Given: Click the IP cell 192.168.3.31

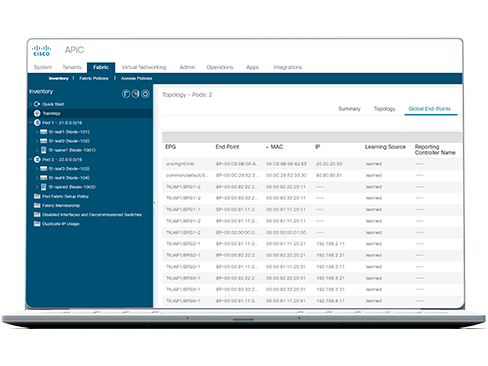Looking at the screenshot, I should (330, 289).
